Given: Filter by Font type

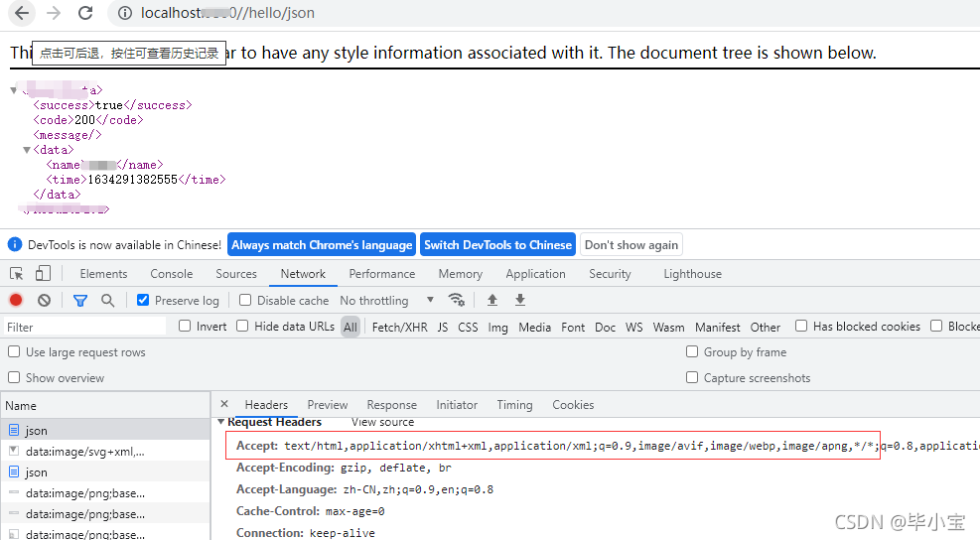Looking at the screenshot, I should pos(573,327).
